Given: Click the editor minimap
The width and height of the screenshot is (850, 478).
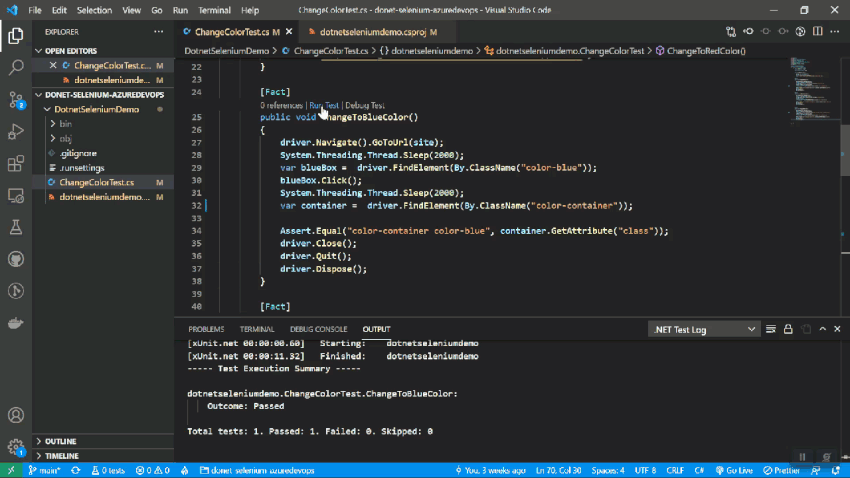Looking at the screenshot, I should pyautogui.click(x=813, y=89).
